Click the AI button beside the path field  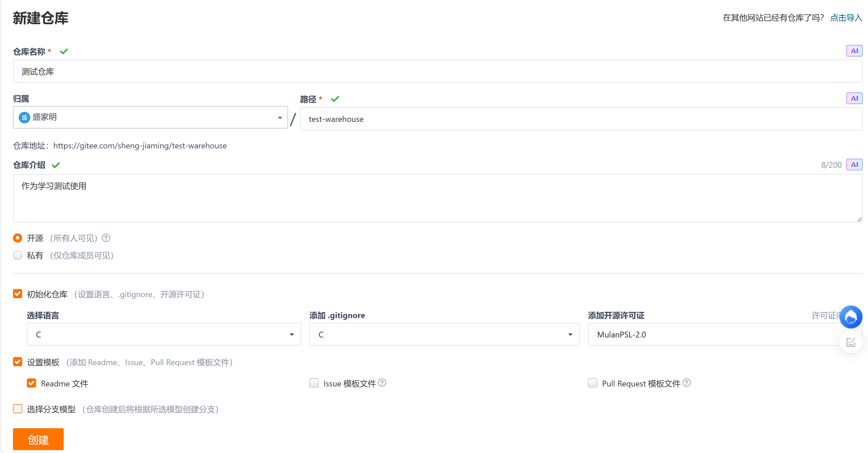(854, 98)
